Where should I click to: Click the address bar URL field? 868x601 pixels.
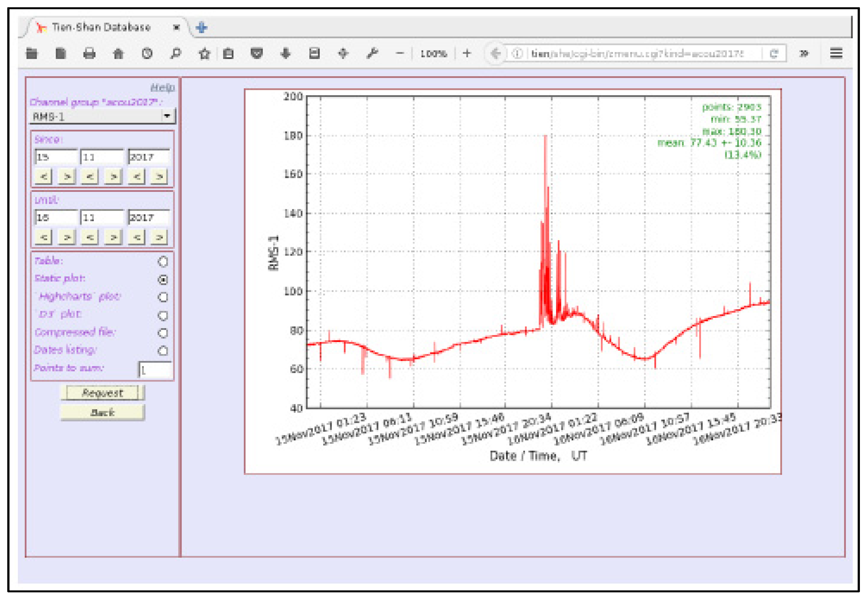[x=638, y=53]
